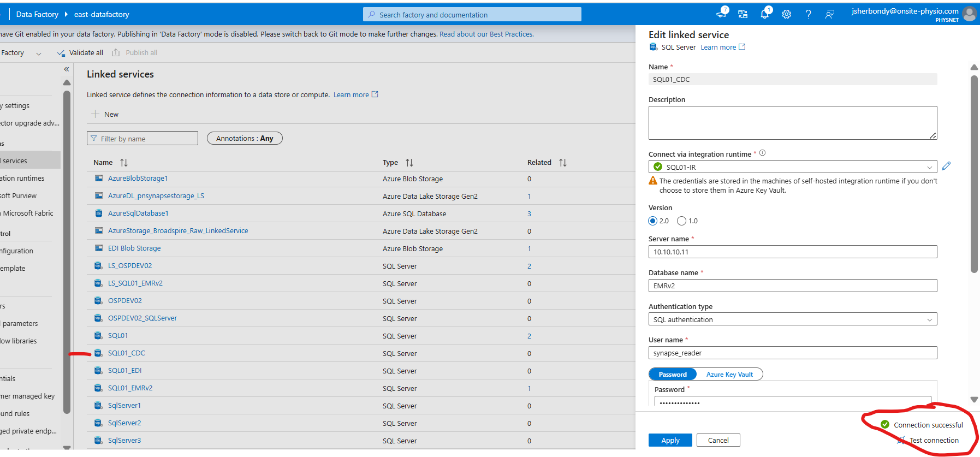Image resolution: width=980 pixels, height=457 pixels.
Task: Show integration runtime info tooltip icon
Action: [763, 153]
